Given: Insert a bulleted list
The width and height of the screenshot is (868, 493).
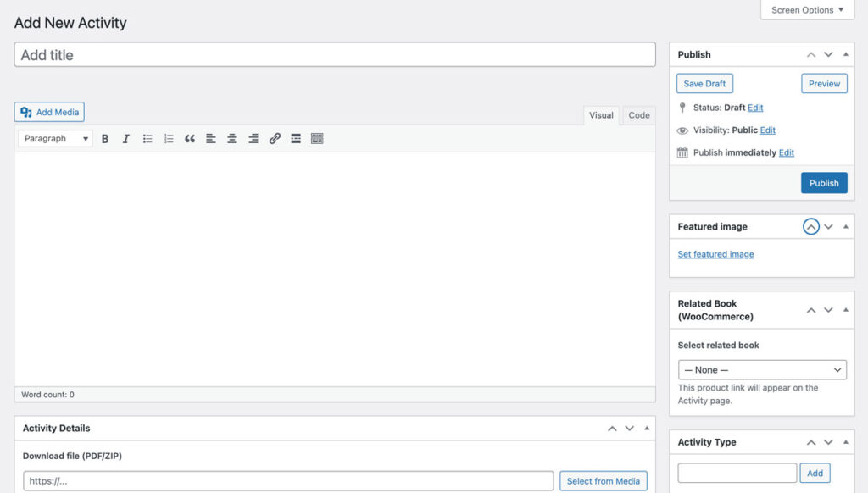Looking at the screenshot, I should click(147, 139).
